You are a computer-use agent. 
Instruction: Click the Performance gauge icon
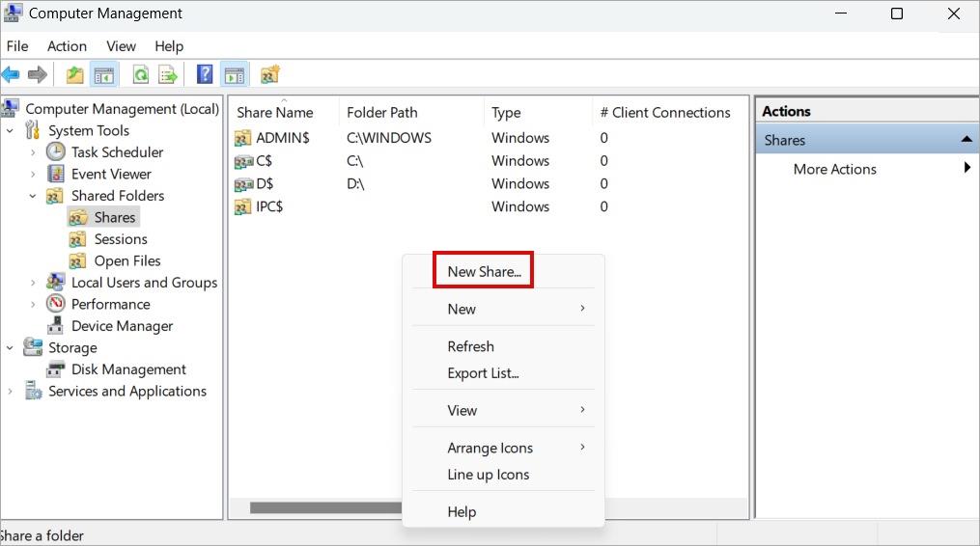coord(56,304)
